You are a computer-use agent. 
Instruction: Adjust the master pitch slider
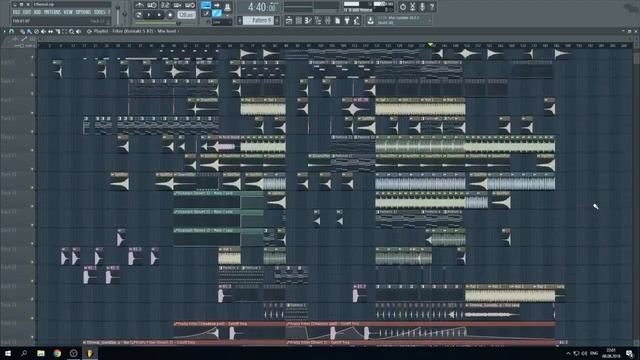click(124, 14)
